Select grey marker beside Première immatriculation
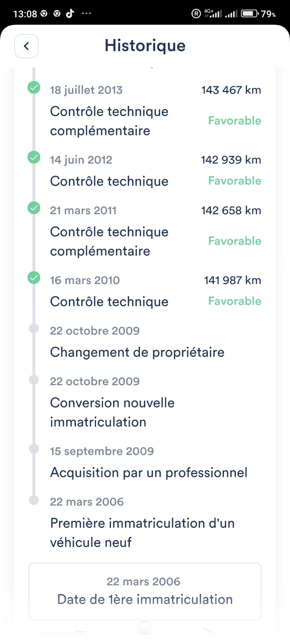 click(x=34, y=500)
